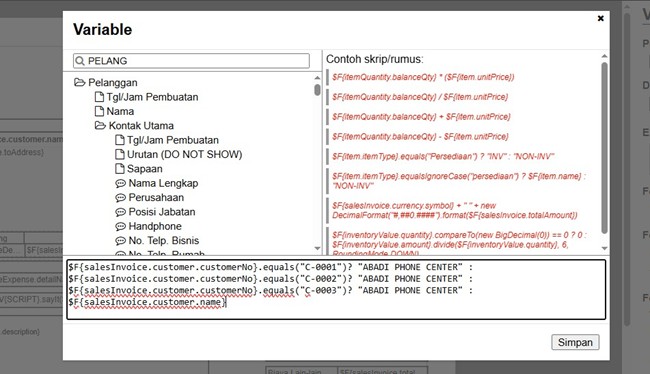The width and height of the screenshot is (650, 374).
Task: Click the speech bubble icon beside No. Telp. Bisnis
Action: tap(120, 241)
